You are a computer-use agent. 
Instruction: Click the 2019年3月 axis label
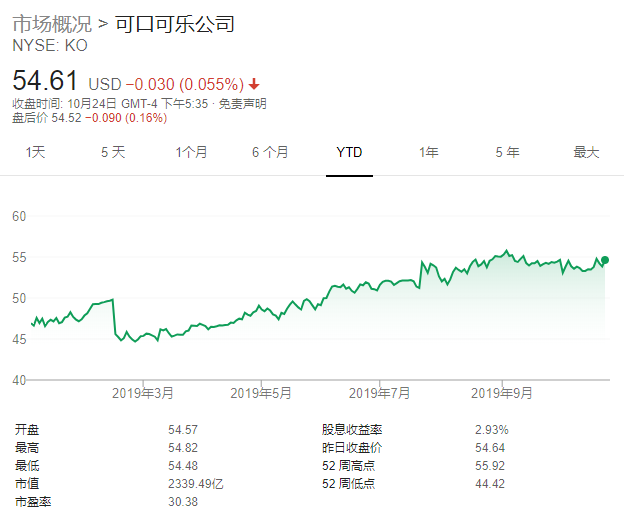tap(143, 392)
